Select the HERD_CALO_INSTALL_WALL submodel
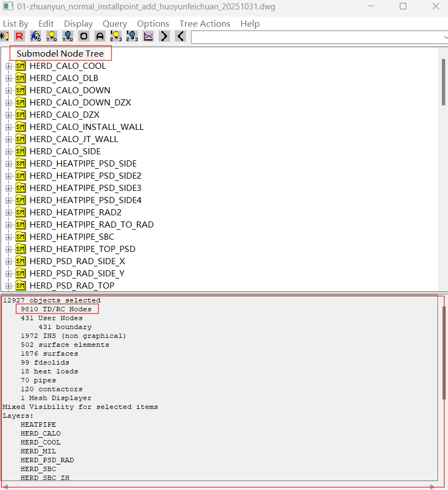 (87, 127)
